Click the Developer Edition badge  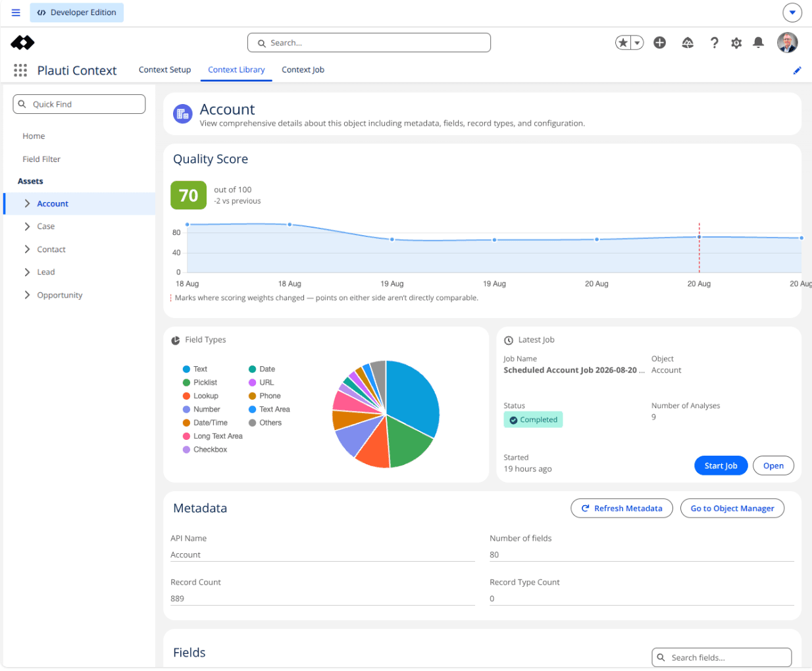pyautogui.click(x=77, y=13)
